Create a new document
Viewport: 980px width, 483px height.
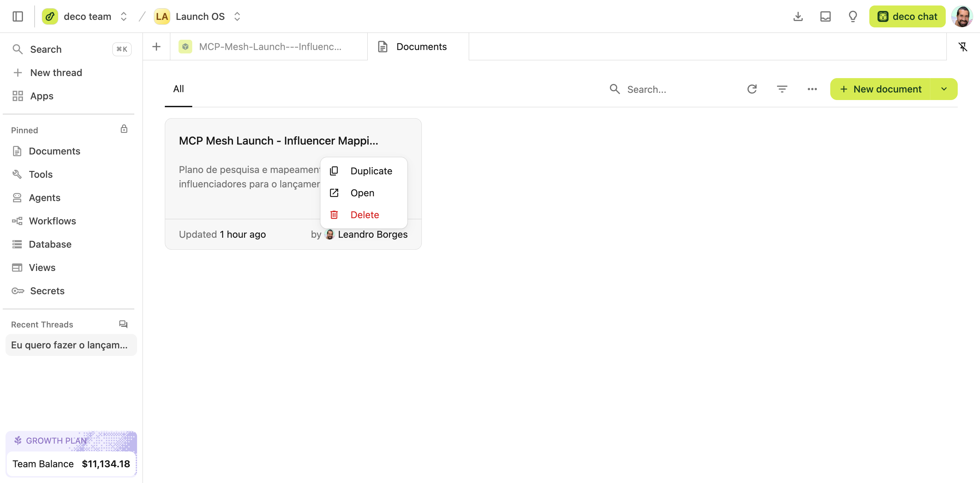click(x=886, y=89)
